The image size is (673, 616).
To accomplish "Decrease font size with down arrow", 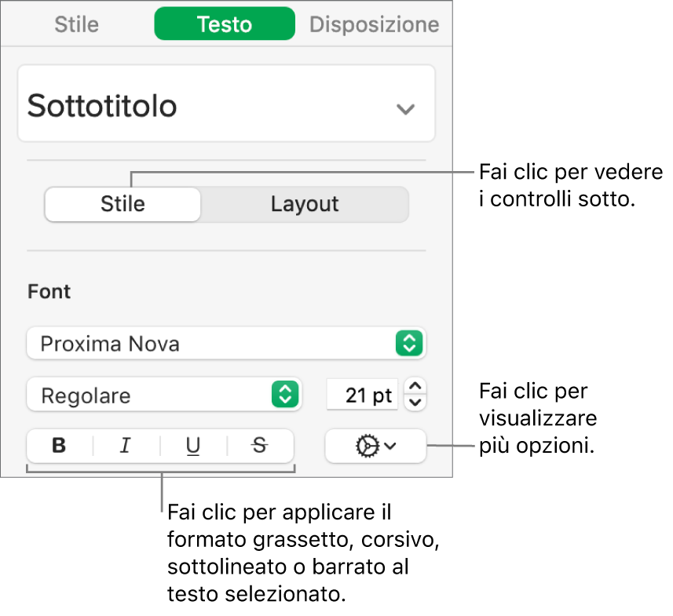I will pos(415,403).
